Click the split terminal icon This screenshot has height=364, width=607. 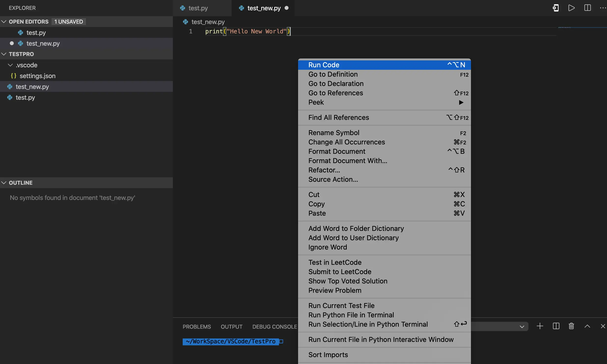coord(556,326)
